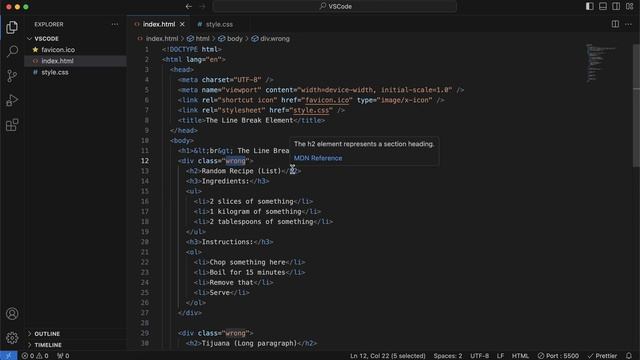Open notifications bell icon
Screen dimensions: 640x360
coord(629,356)
